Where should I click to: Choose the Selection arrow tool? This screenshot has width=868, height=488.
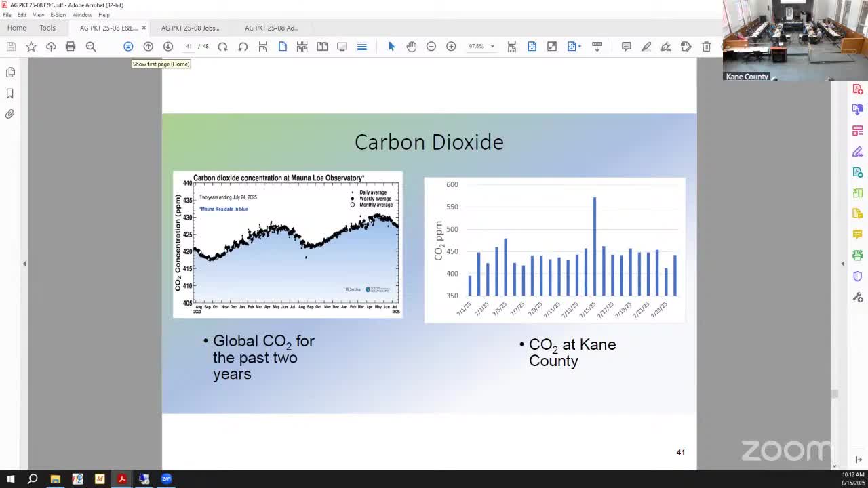391,46
